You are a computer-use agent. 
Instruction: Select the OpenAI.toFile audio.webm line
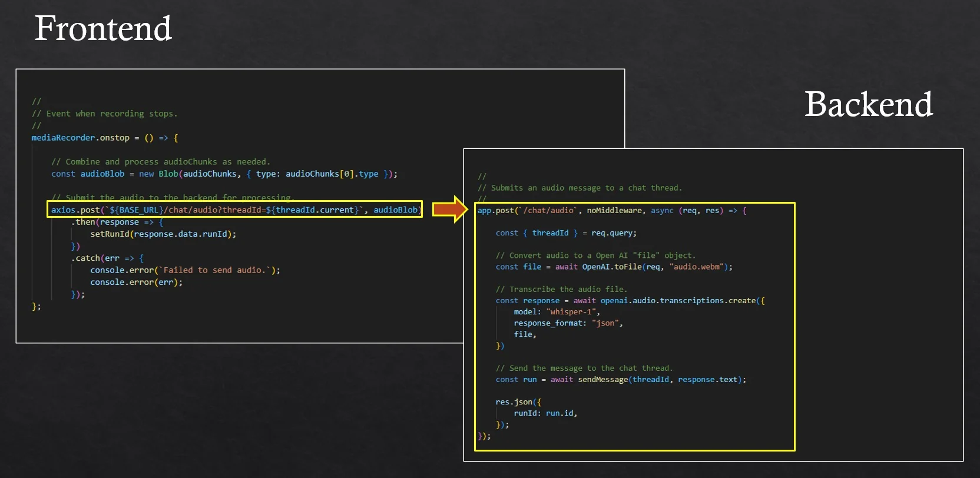coord(614,267)
